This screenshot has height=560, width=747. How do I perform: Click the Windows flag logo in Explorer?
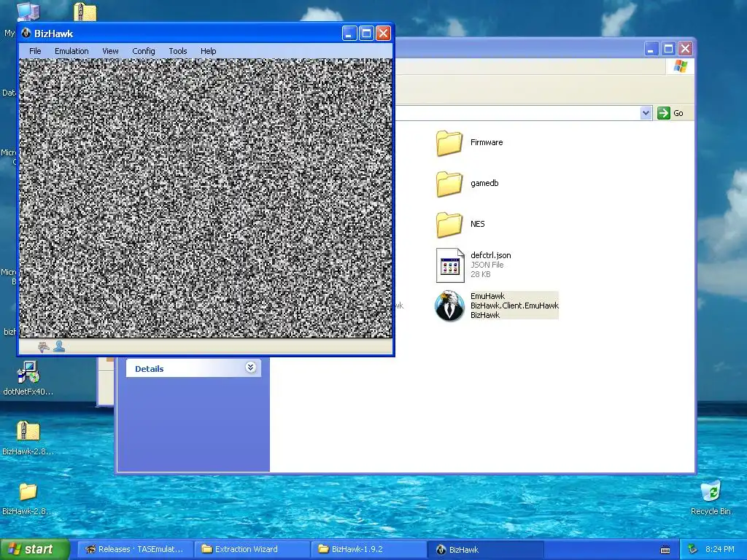[681, 66]
